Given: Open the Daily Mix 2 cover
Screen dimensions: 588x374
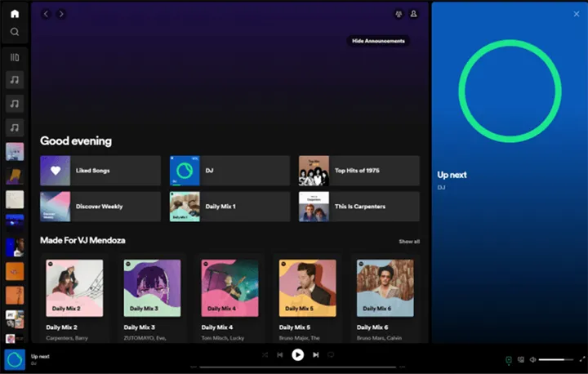Looking at the screenshot, I should coord(74,288).
